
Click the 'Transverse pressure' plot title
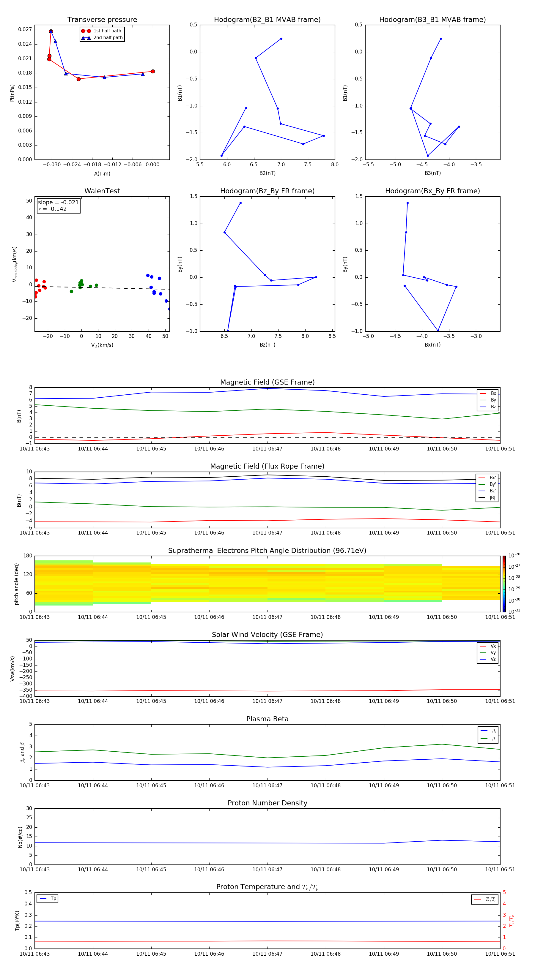point(102,20)
